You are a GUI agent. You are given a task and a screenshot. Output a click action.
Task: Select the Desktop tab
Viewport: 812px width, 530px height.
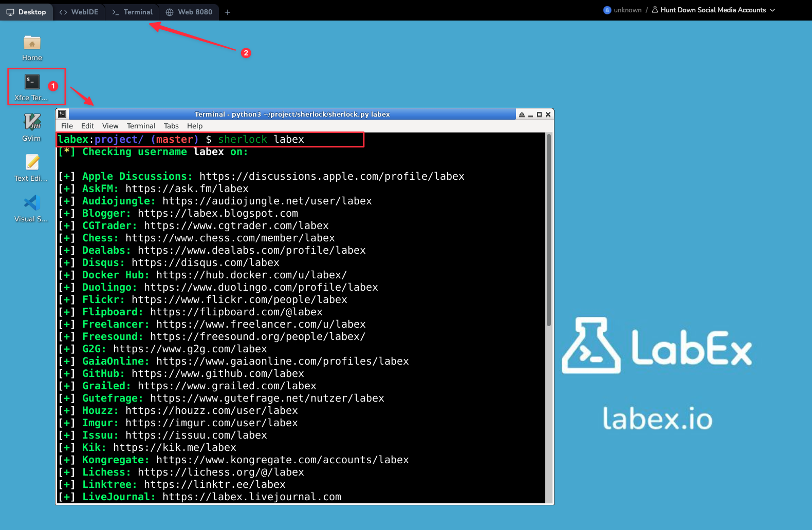pyautogui.click(x=26, y=12)
